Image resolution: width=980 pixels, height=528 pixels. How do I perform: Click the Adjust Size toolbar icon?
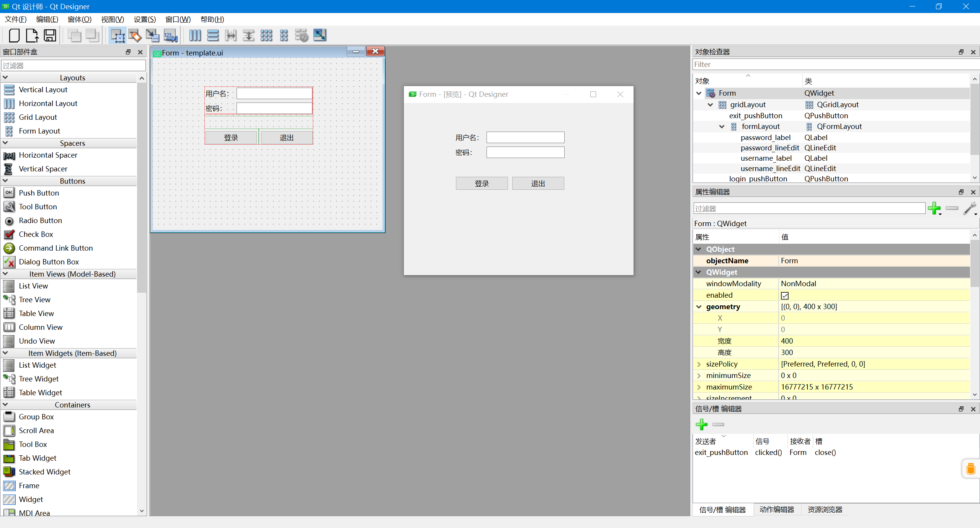click(320, 36)
